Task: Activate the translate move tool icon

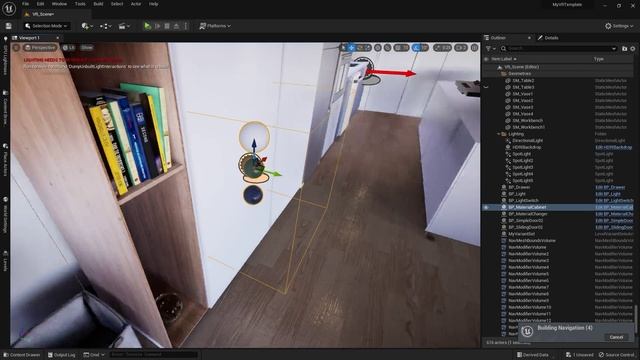Action: click(351, 48)
